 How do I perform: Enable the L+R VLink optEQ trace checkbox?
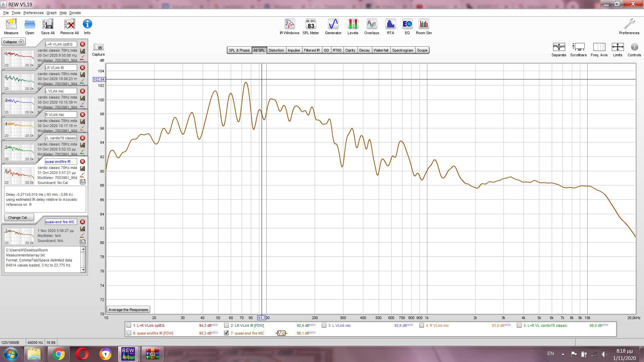point(129,325)
